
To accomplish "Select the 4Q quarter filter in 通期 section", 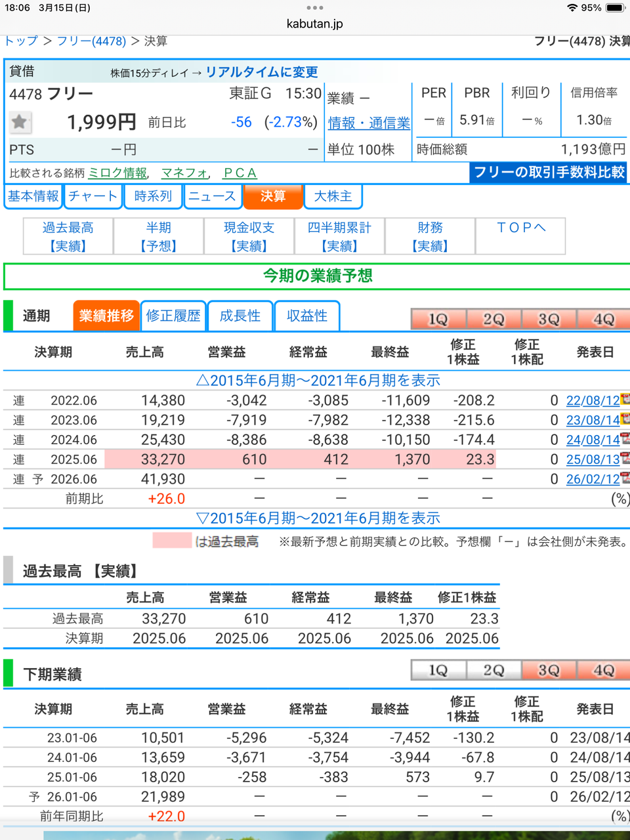I will click(603, 318).
